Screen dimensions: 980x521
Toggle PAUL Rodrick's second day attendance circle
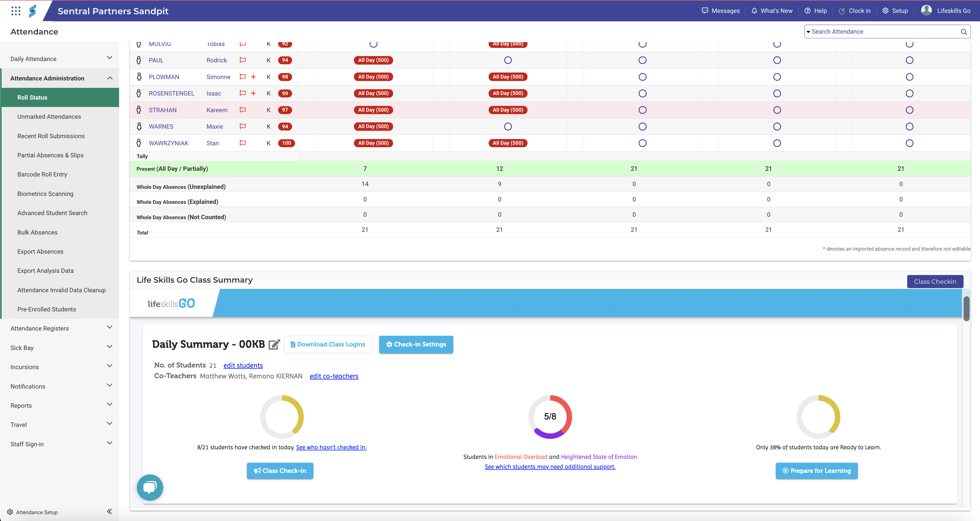[x=508, y=60]
